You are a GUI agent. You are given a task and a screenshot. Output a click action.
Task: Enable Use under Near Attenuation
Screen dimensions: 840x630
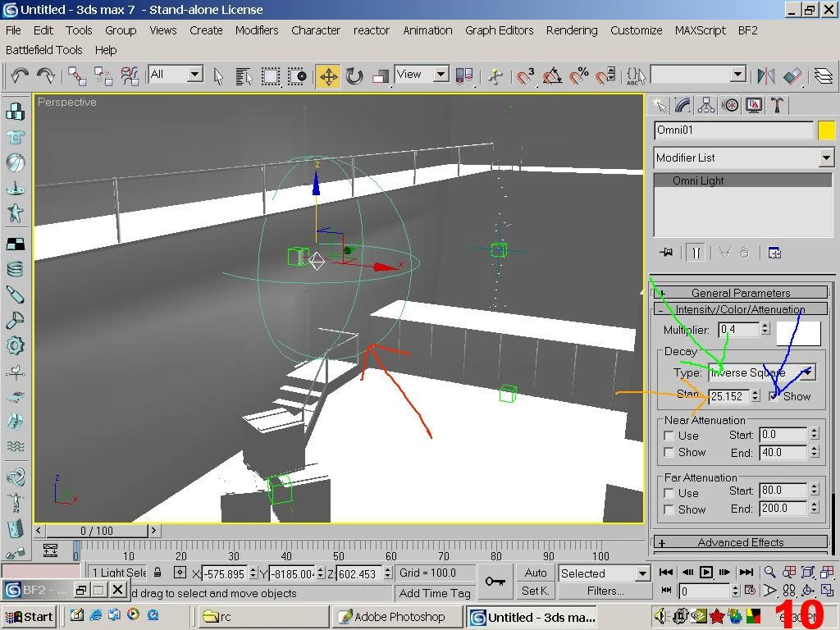tap(669, 436)
